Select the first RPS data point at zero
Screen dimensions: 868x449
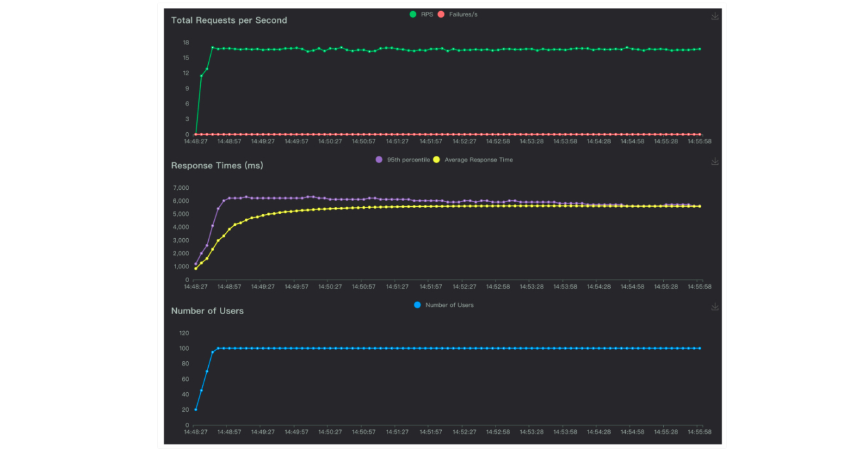[196, 134]
